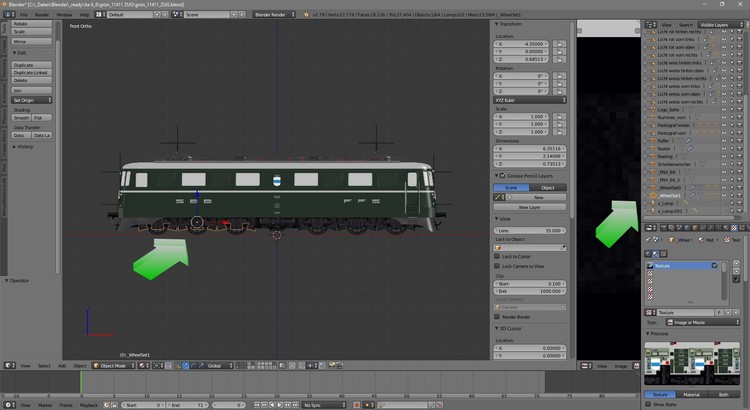Jump to the first frame icon
Viewport: 750px width, 410px height.
tap(257, 405)
